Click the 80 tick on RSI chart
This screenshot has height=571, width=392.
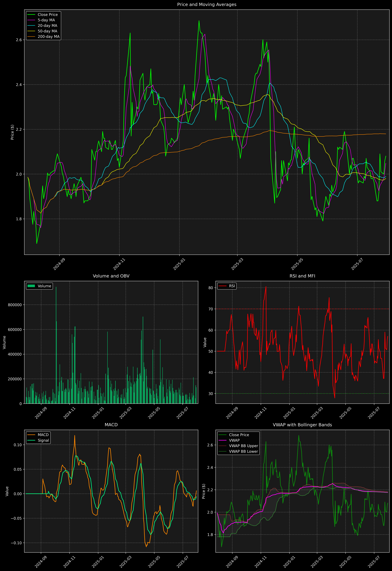[211, 288]
